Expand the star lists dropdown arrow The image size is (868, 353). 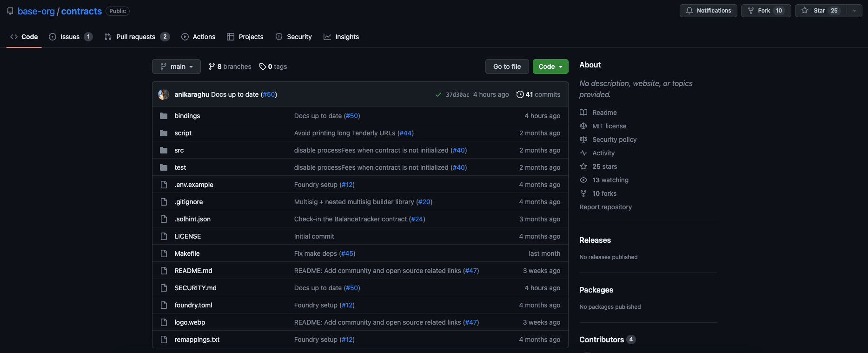click(855, 11)
